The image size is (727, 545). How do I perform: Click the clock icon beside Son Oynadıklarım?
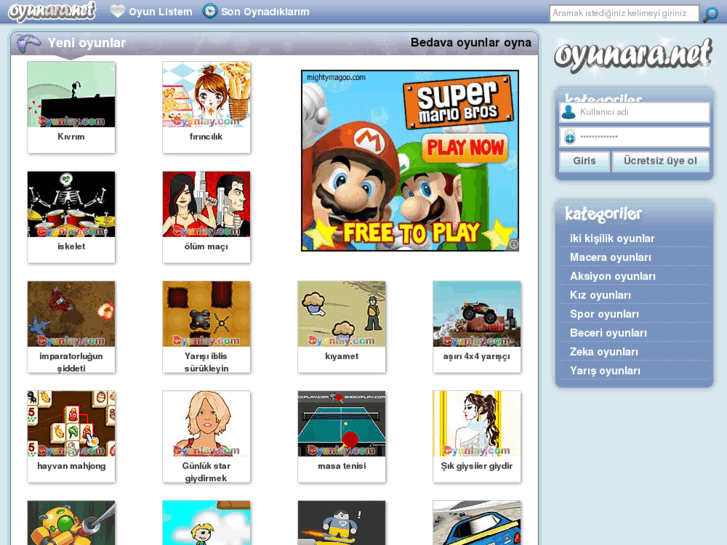click(x=210, y=11)
